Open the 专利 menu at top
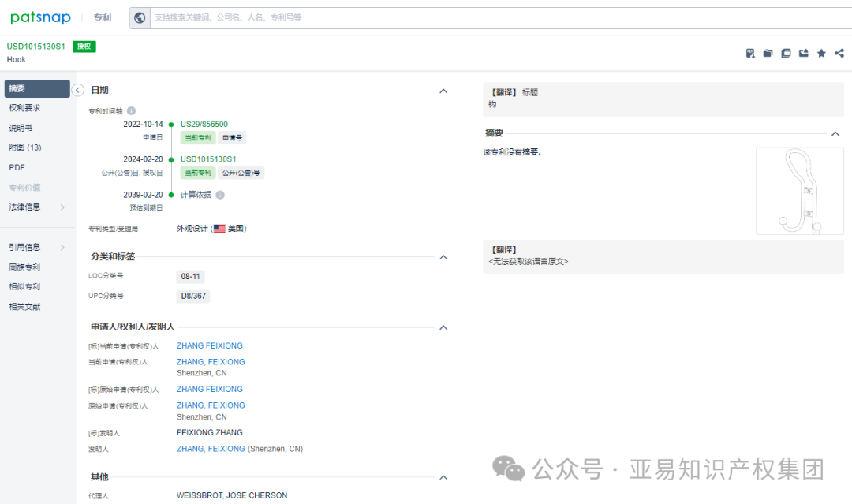The height and width of the screenshot is (504, 852). pyautogui.click(x=102, y=17)
